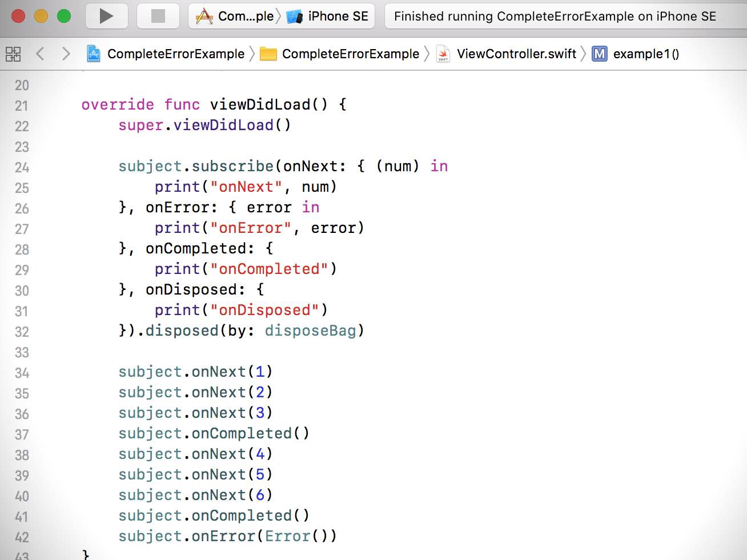Click the string "onNext" on line 25
Viewport: 747px width, 560px height.
coord(246,187)
